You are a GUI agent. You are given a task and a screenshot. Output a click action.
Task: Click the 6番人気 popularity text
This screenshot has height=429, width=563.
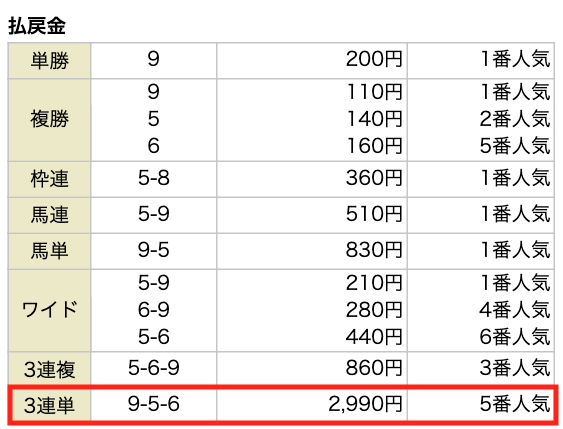pyautogui.click(x=515, y=337)
